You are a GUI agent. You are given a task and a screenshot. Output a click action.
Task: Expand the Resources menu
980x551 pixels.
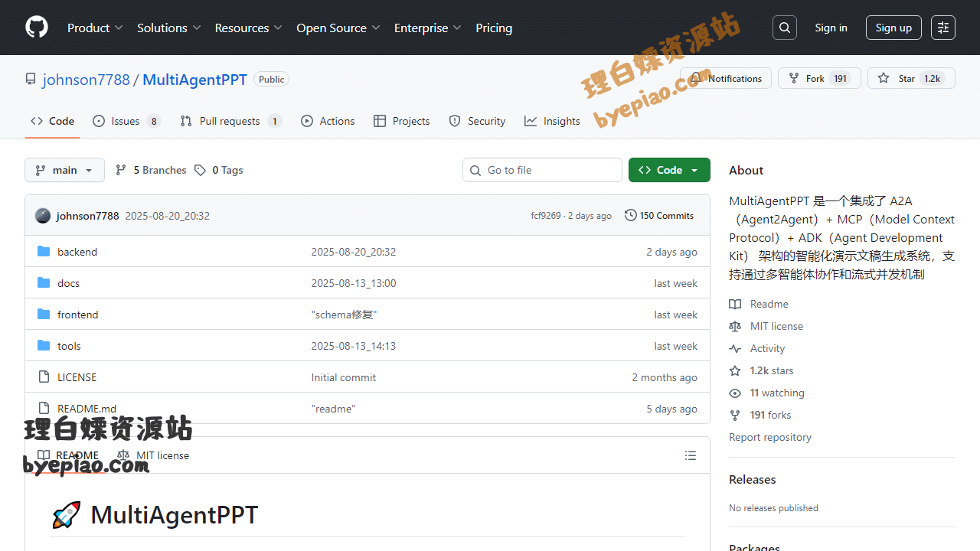coord(249,28)
